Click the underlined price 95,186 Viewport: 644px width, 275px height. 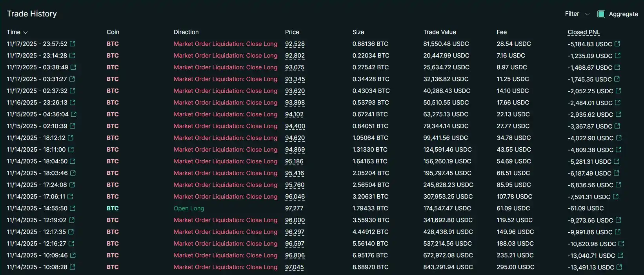click(294, 161)
